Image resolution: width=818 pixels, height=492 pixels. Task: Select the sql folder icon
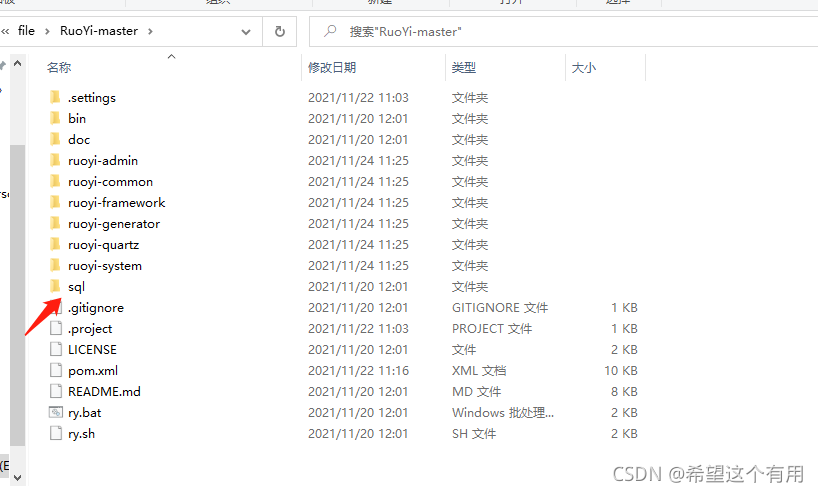click(x=55, y=286)
